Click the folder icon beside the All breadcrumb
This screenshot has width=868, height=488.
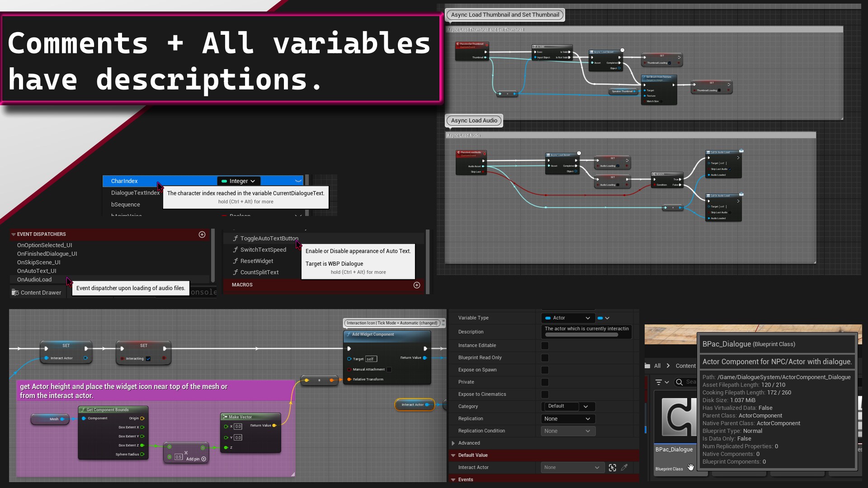coord(647,366)
